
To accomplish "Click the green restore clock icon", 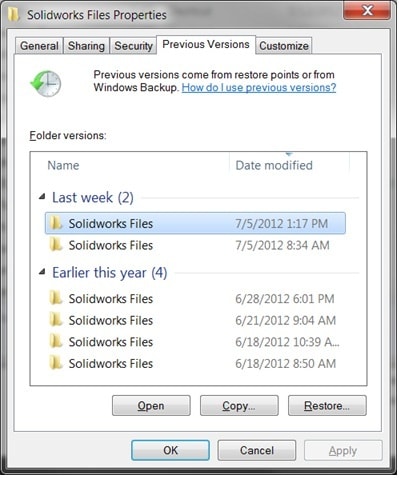I will point(46,83).
